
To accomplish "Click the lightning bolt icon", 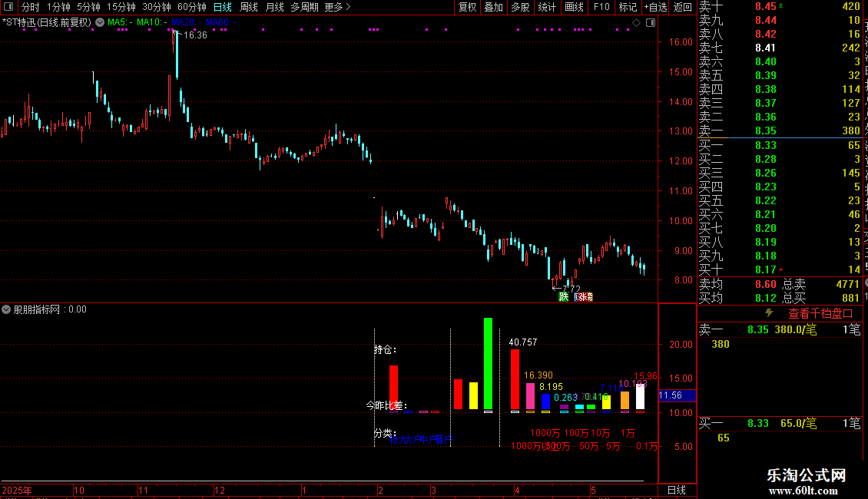I will pos(769,313).
